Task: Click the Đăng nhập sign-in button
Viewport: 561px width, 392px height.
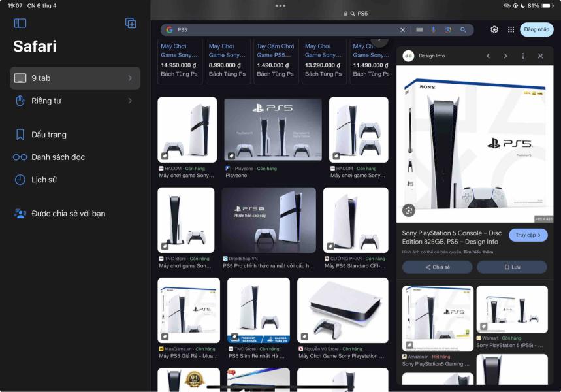Action: [536, 29]
